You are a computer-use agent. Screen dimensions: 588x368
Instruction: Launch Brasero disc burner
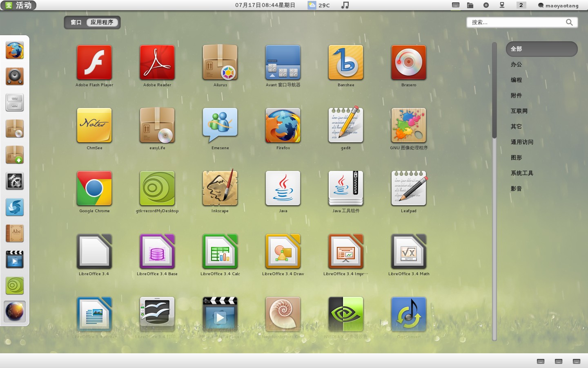click(x=409, y=63)
